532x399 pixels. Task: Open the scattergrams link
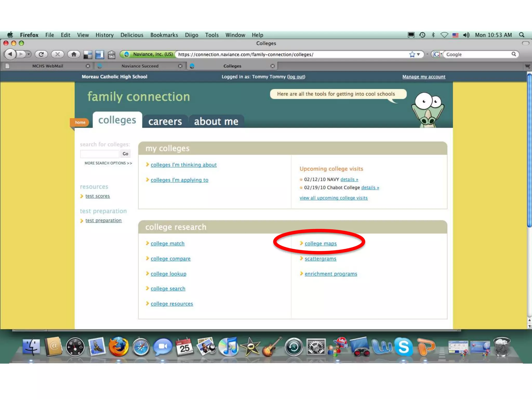(x=320, y=259)
